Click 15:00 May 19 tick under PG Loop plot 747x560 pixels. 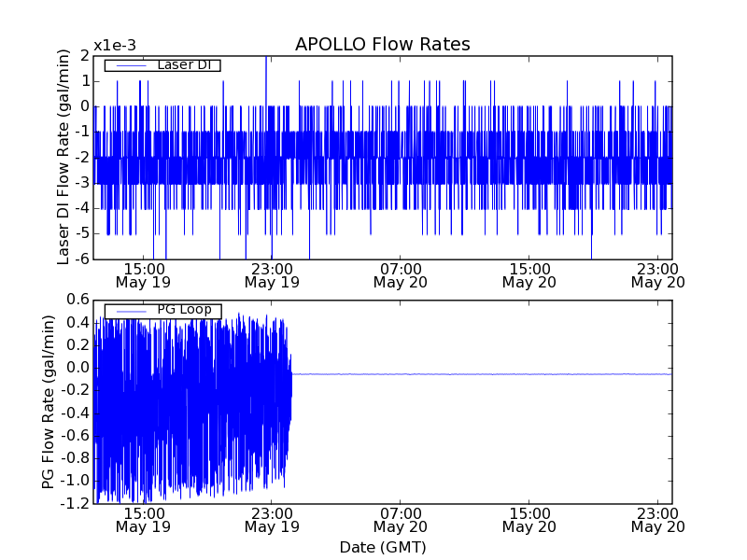click(142, 519)
